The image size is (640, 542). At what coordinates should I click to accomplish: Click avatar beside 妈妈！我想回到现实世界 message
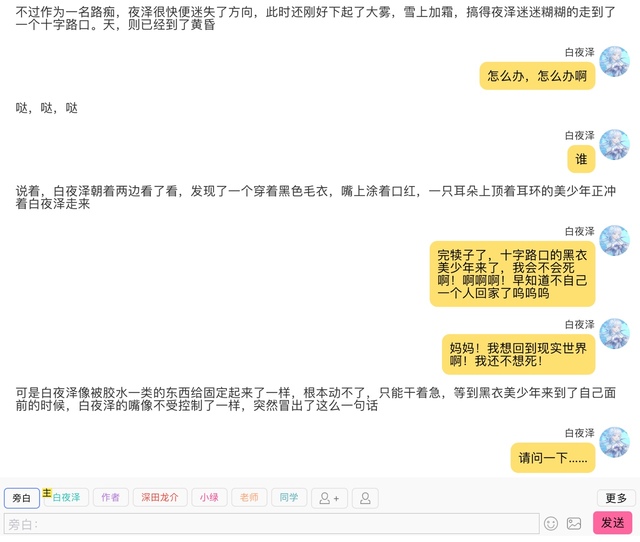(x=614, y=333)
